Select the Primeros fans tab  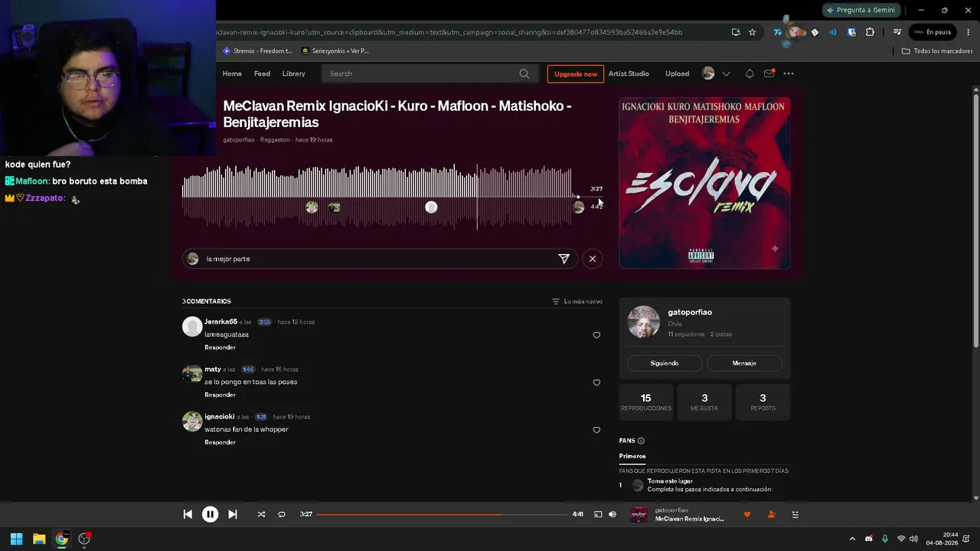(x=632, y=456)
